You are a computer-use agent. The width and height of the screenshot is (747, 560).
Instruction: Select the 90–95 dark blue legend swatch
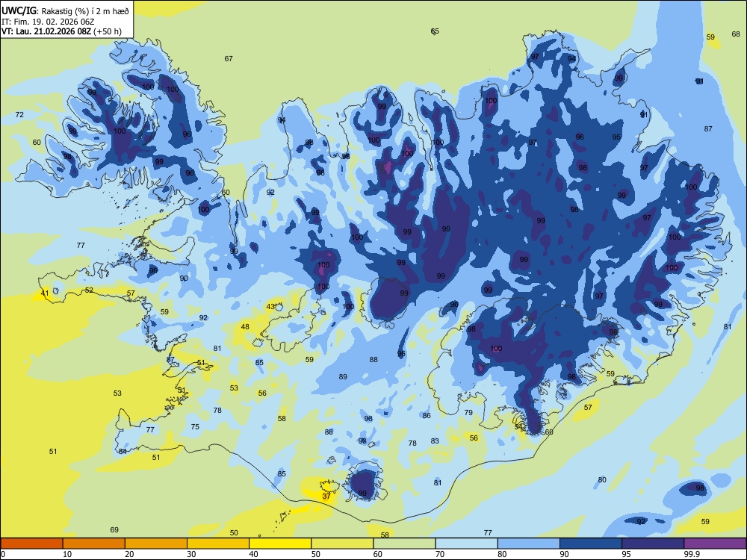591,544
